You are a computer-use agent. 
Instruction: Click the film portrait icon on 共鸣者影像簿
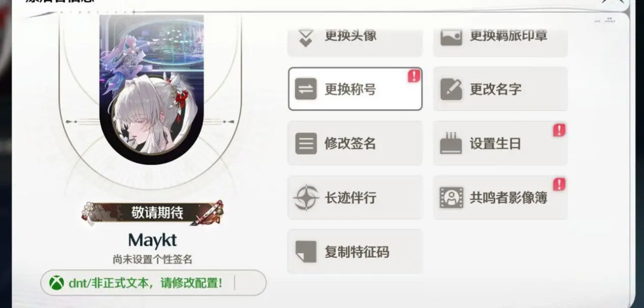451,197
